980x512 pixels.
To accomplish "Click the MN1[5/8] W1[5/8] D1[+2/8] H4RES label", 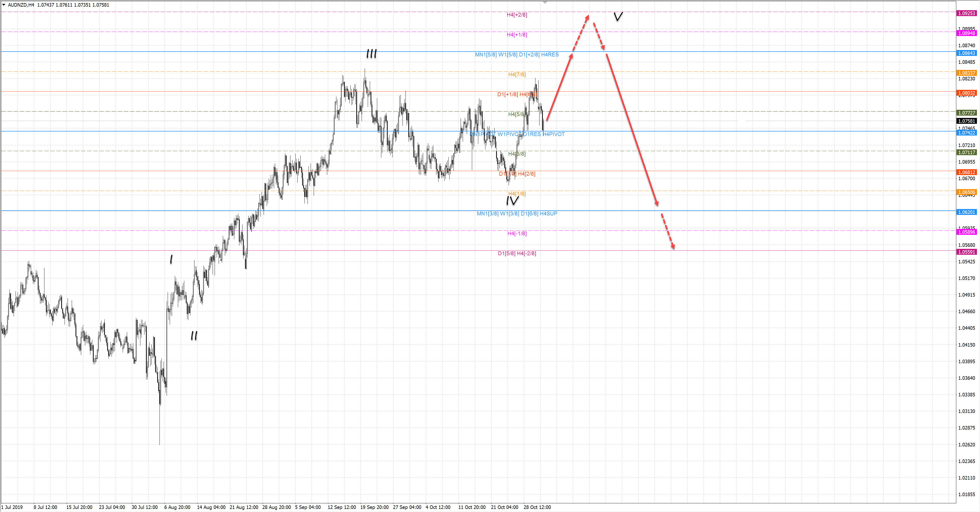I will pyautogui.click(x=517, y=55).
